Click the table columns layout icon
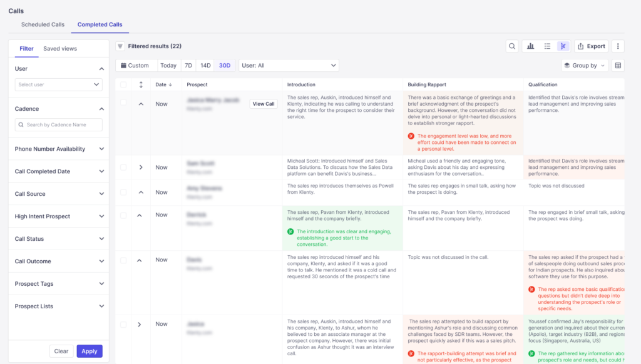 pos(618,66)
